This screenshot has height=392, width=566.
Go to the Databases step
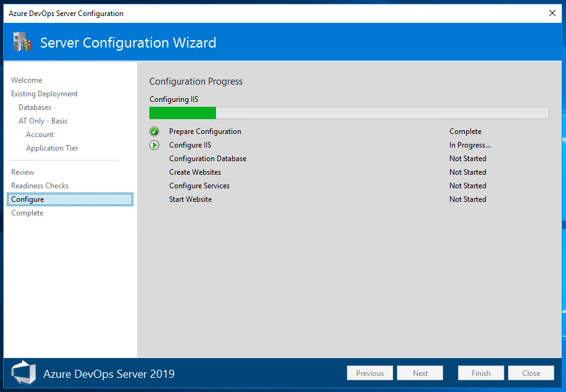[35, 107]
